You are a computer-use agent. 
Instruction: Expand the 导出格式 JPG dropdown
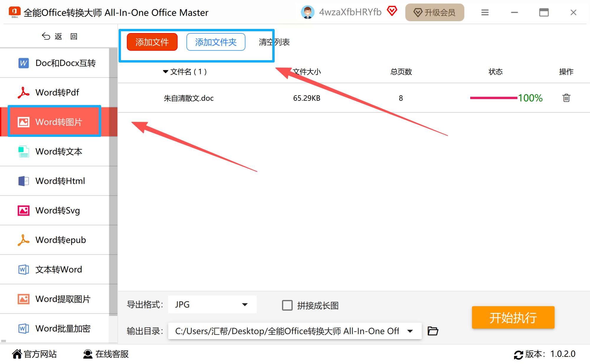coord(245,305)
